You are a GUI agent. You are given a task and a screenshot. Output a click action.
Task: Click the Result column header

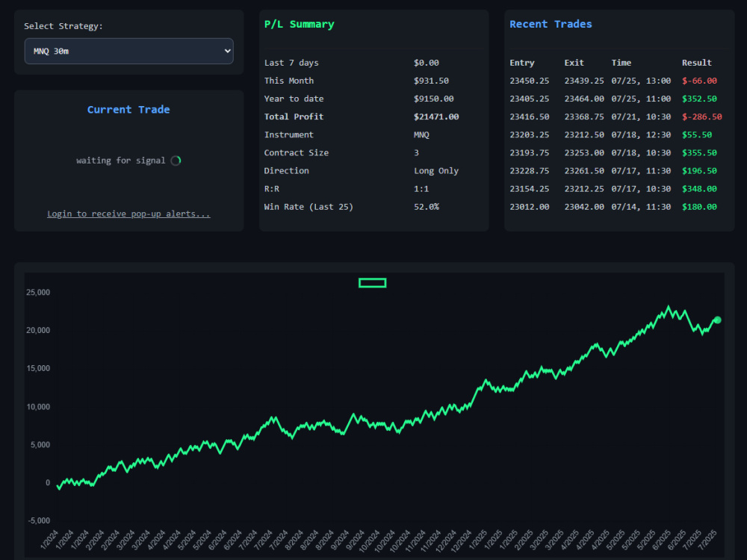click(x=696, y=63)
